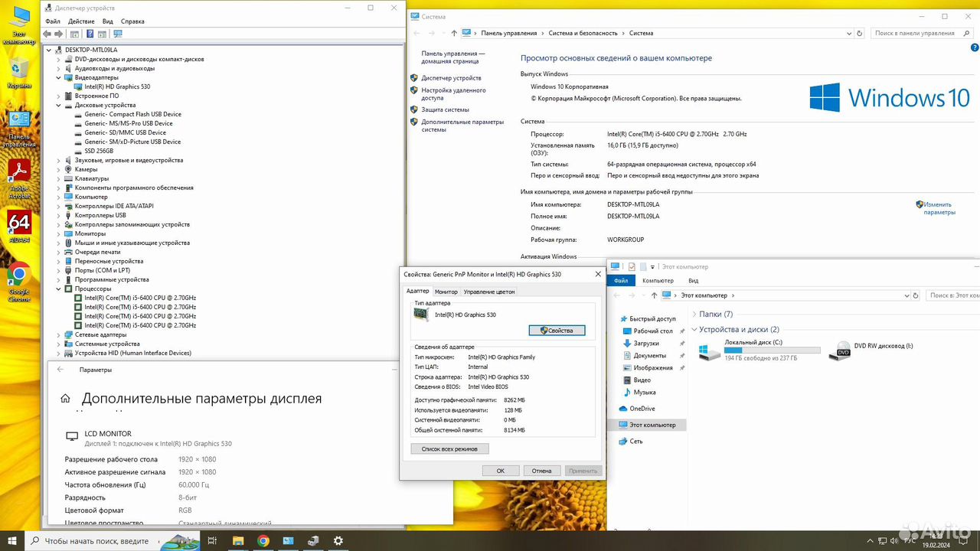Screen dimensions: 980x551
Task: Expand the Мониторы node
Action: pyautogui.click(x=59, y=233)
